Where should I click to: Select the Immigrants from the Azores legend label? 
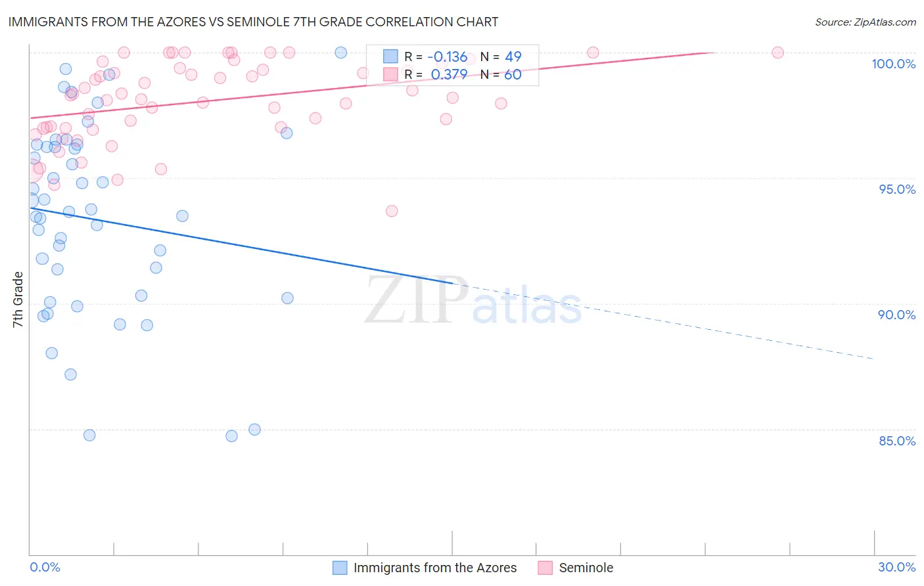pos(435,568)
